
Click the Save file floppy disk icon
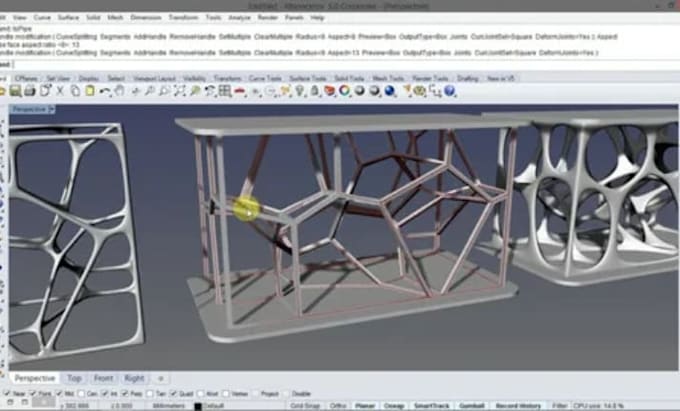[x=16, y=91]
